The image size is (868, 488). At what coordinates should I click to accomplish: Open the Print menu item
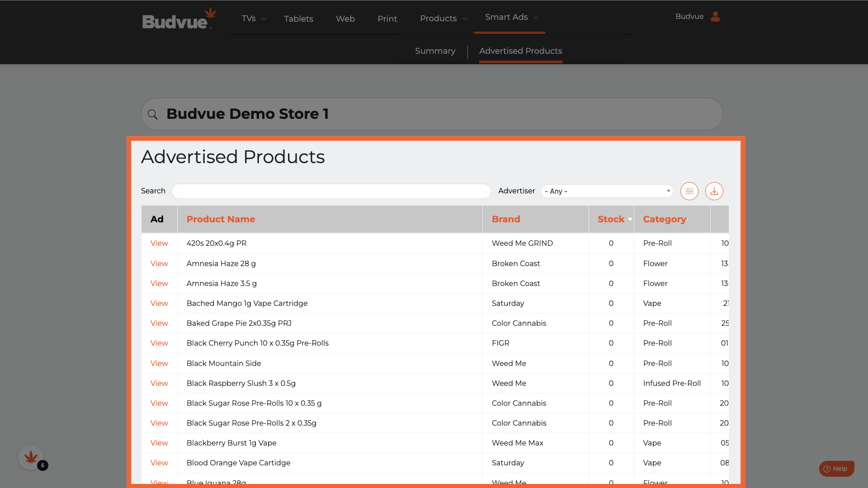[387, 19]
